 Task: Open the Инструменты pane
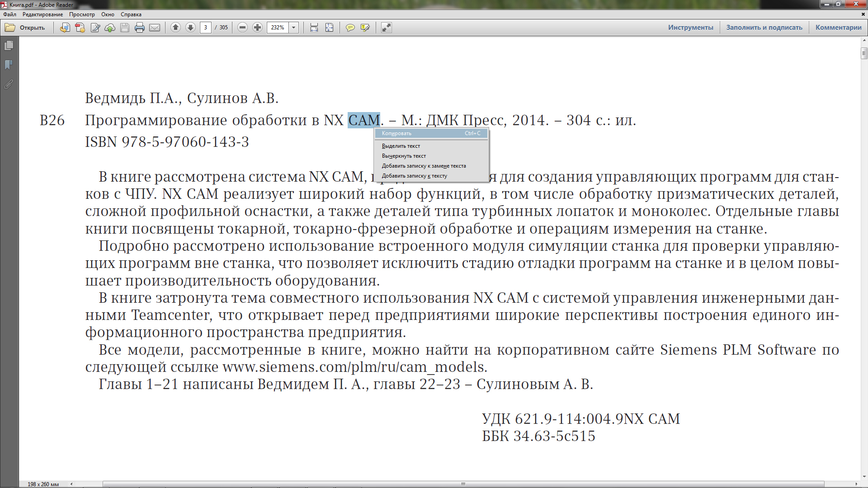[x=690, y=28]
